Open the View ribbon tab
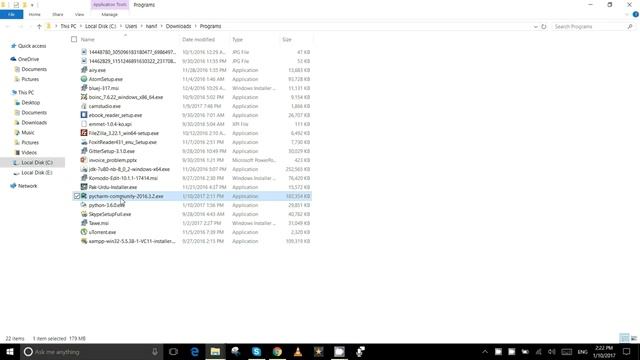The width and height of the screenshot is (640, 360). pos(79,14)
